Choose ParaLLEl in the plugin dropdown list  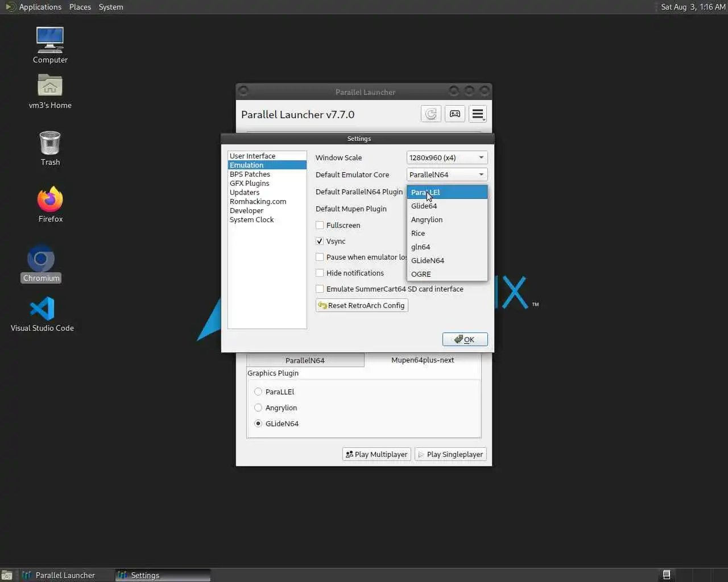(x=447, y=192)
